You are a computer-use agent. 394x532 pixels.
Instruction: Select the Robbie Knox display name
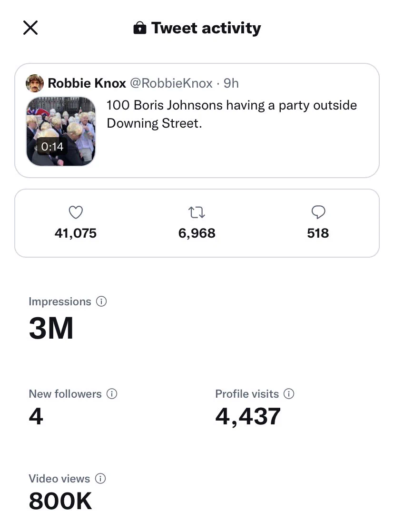[87, 83]
